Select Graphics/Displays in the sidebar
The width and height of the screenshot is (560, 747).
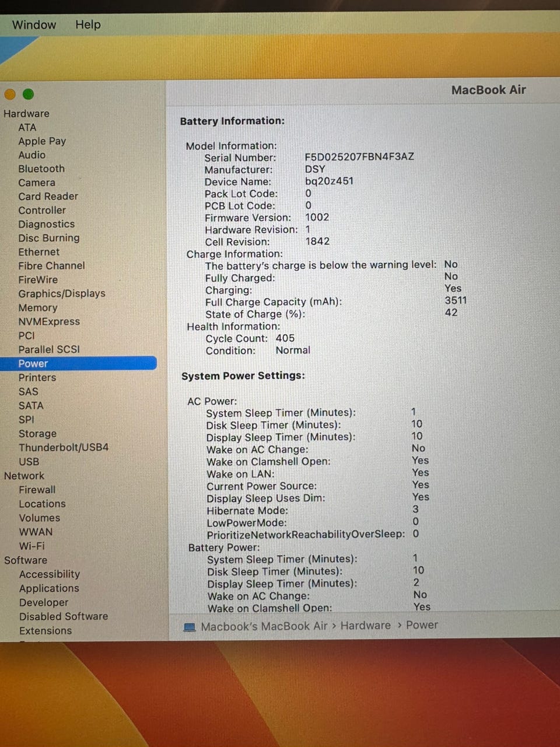pos(62,294)
